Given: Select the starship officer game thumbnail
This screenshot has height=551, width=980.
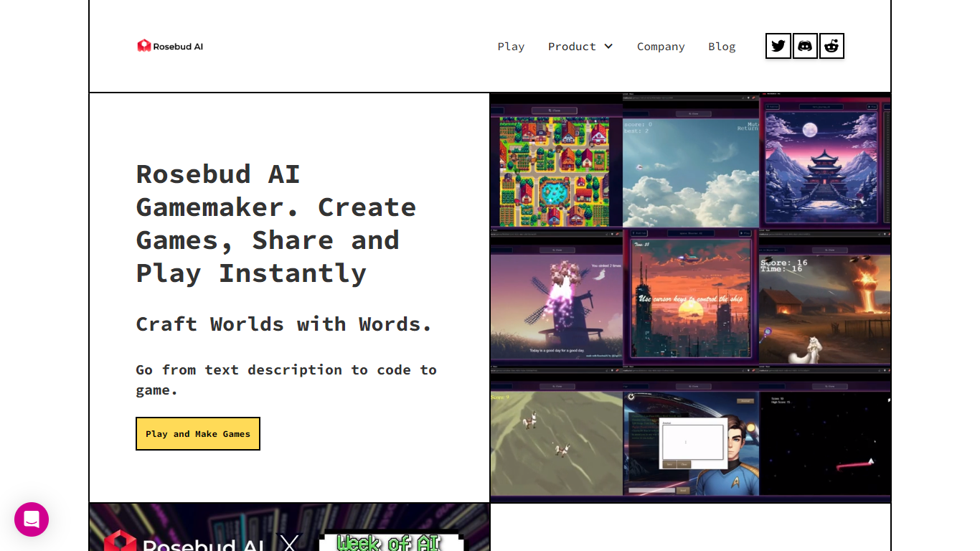Looking at the screenshot, I should tap(691, 434).
